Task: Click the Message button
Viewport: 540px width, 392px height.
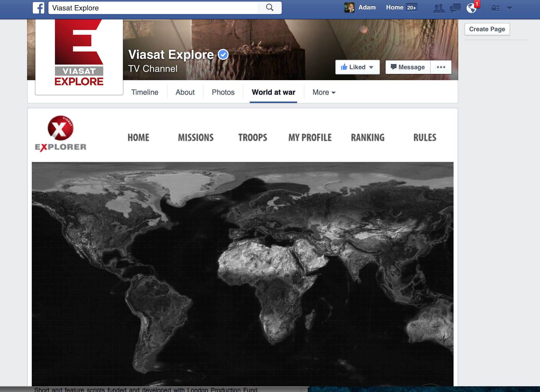Action: click(x=408, y=67)
